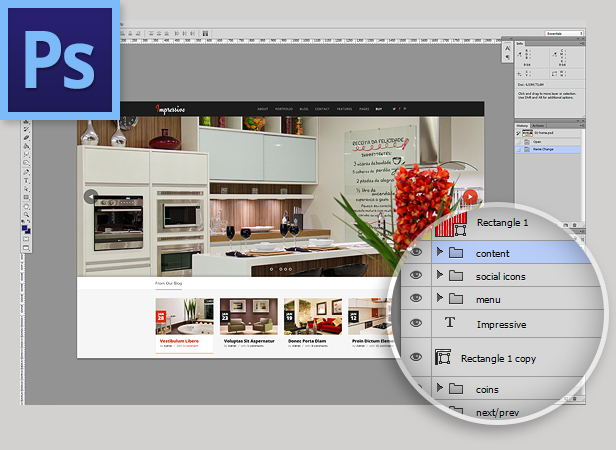Screen dimensions: 616x450
Task: Click the Impressive logo in mockup header
Action: 170,109
